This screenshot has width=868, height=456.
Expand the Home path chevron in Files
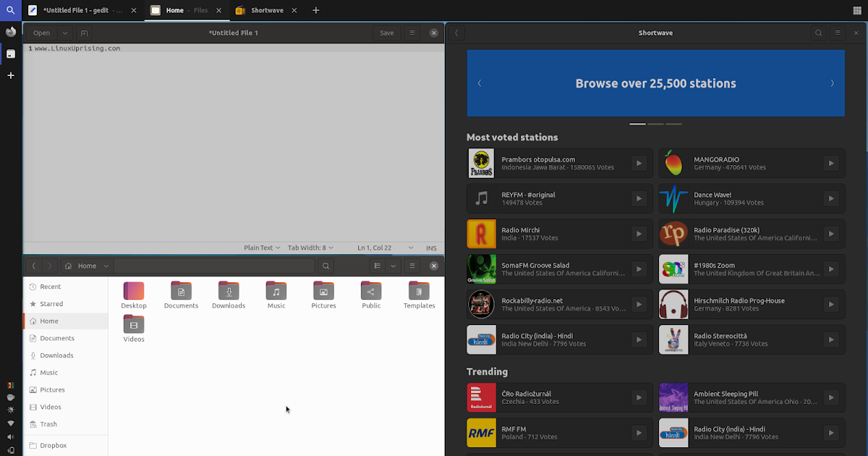[106, 266]
